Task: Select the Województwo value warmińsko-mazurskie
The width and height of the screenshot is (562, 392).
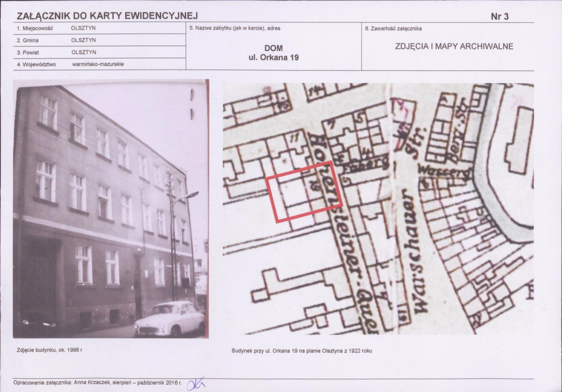Action: pos(98,64)
